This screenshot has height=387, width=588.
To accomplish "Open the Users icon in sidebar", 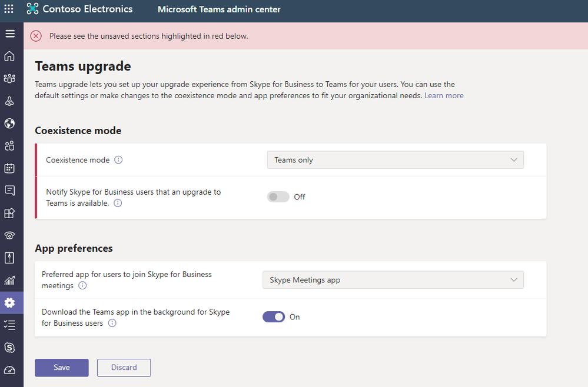I will (x=10, y=146).
